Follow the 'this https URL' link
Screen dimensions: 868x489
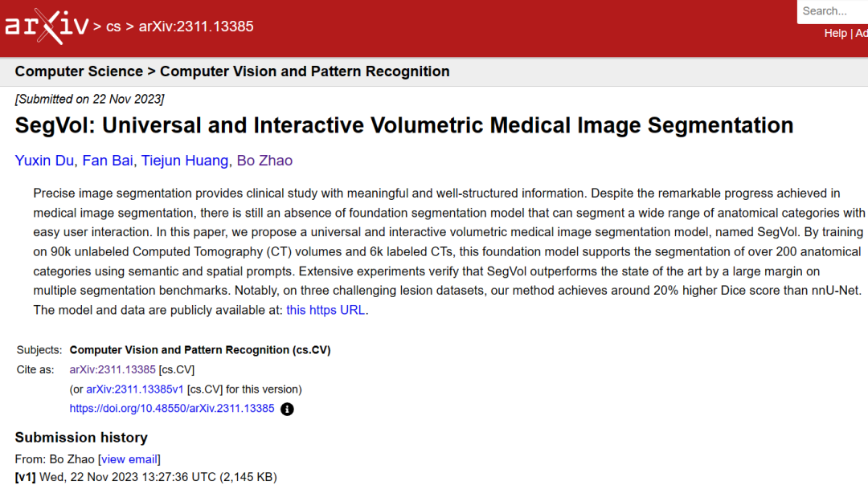click(x=325, y=310)
